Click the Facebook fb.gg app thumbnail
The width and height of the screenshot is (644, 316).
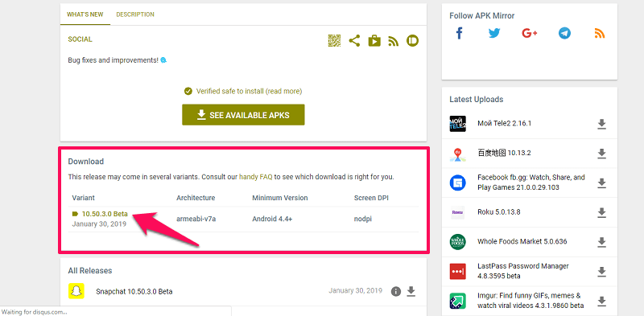(457, 183)
